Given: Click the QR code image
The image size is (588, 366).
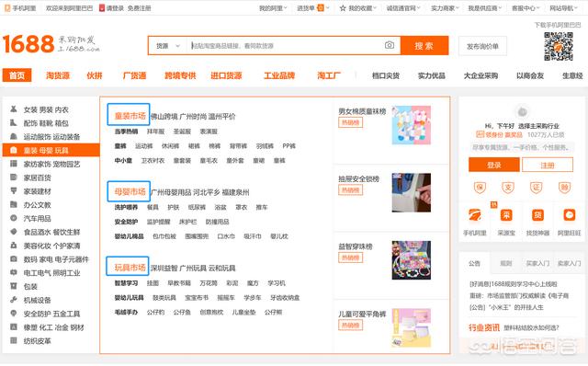Looking at the screenshot, I should click(x=559, y=47).
